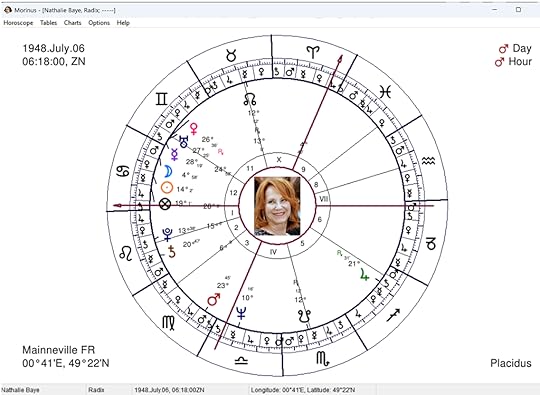Click the portrait photo in chart center
Image resolution: width=540 pixels, height=395 pixels.
tap(277, 206)
